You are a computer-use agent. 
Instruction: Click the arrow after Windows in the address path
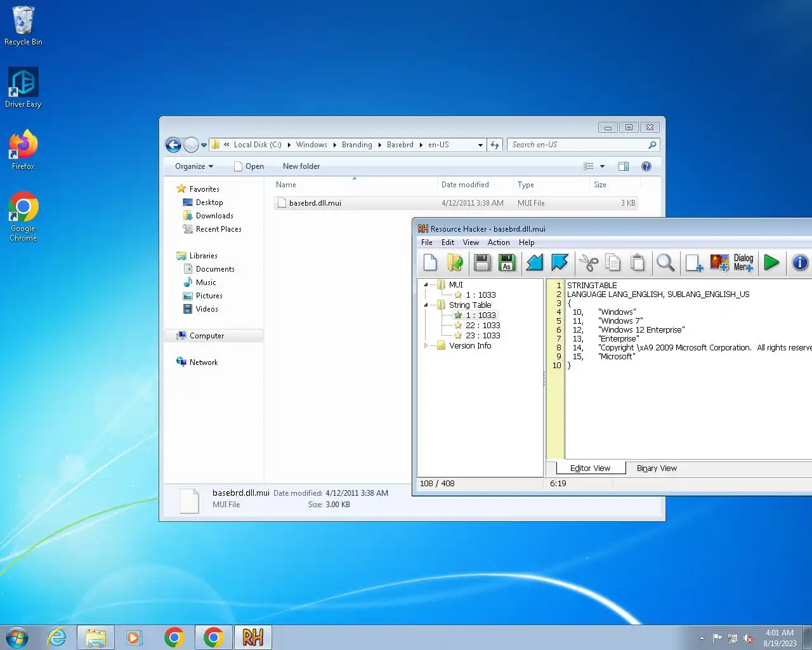pos(335,145)
